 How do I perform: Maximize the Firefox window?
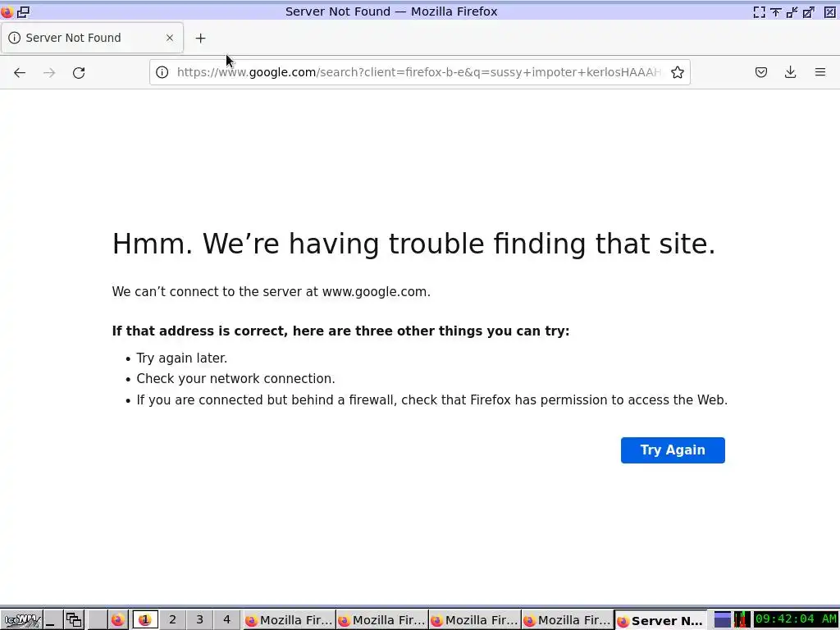tap(808, 11)
